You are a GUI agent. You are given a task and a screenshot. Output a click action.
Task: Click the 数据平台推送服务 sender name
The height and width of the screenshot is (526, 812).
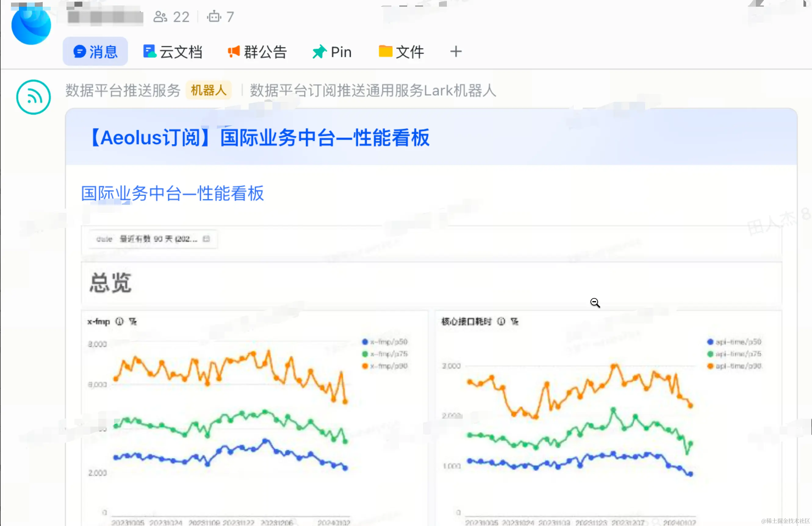click(123, 90)
